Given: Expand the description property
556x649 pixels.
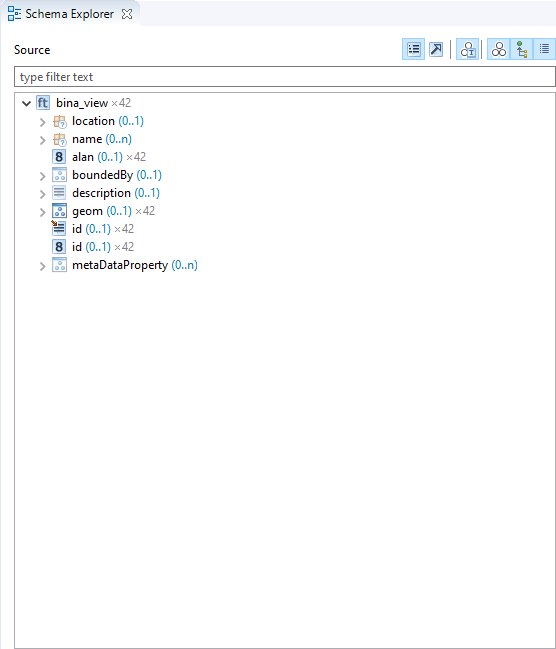Looking at the screenshot, I should [x=43, y=194].
